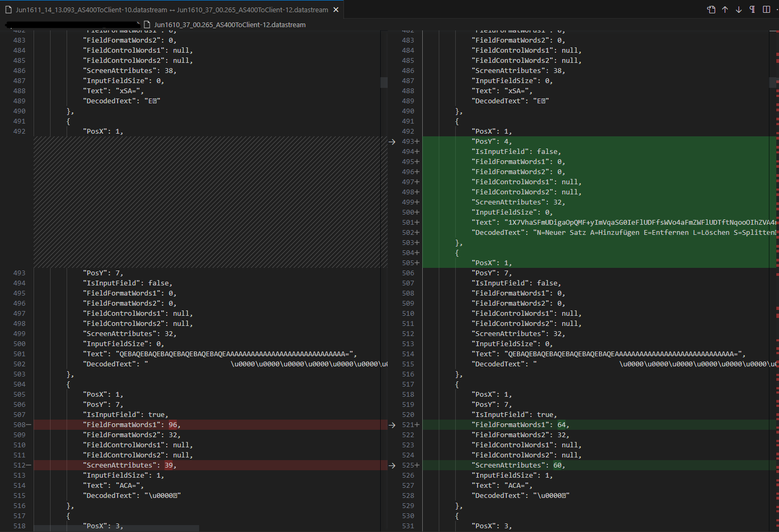
Task: Toggle whitespace display with the pilcrow icon
Action: click(752, 10)
